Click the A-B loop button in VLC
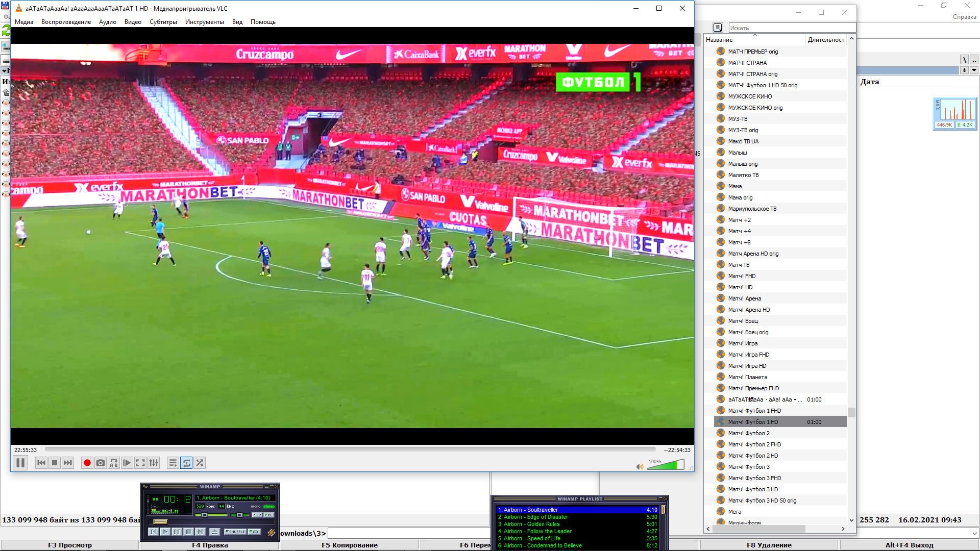Image resolution: width=980 pixels, height=551 pixels. click(x=114, y=463)
